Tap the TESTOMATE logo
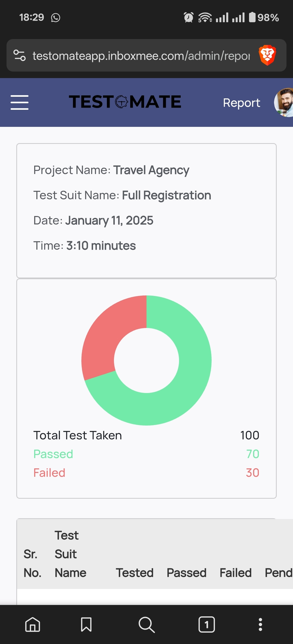 pyautogui.click(x=125, y=102)
